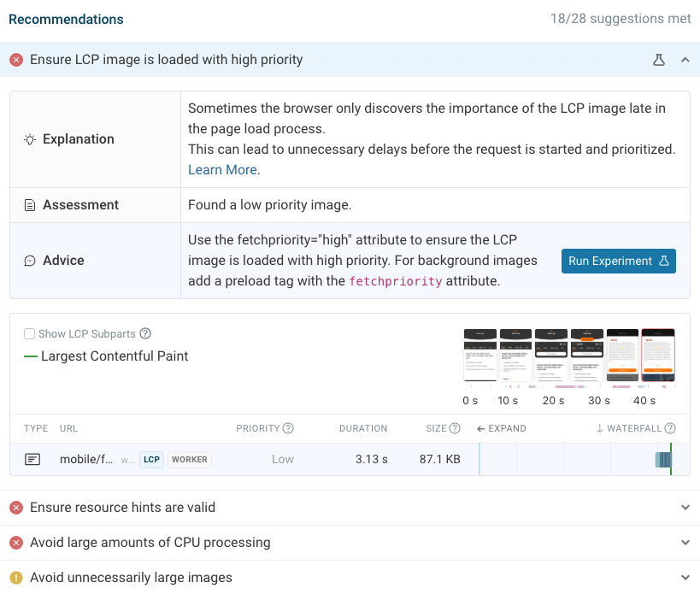Click the document type icon in request row
Viewport: 700px width, 594px height.
(x=32, y=459)
